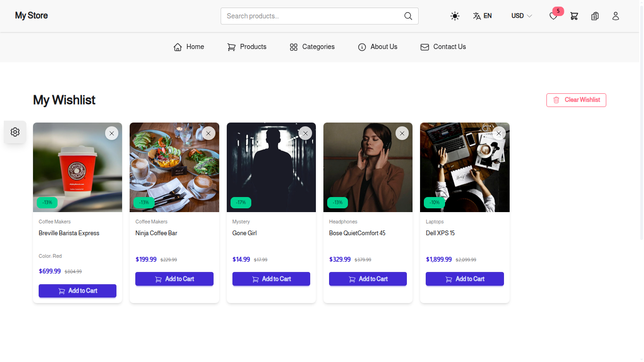Add Gone Girl to cart
Viewport: 644px width, 362px height.
pos(271,279)
